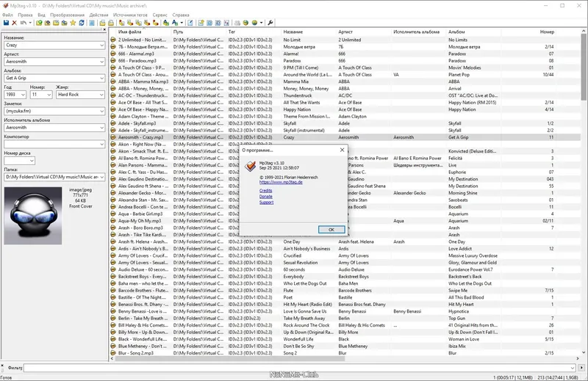Open the Undo history dropdown arrow
The width and height of the screenshot is (588, 381).
pyautogui.click(x=30, y=23)
